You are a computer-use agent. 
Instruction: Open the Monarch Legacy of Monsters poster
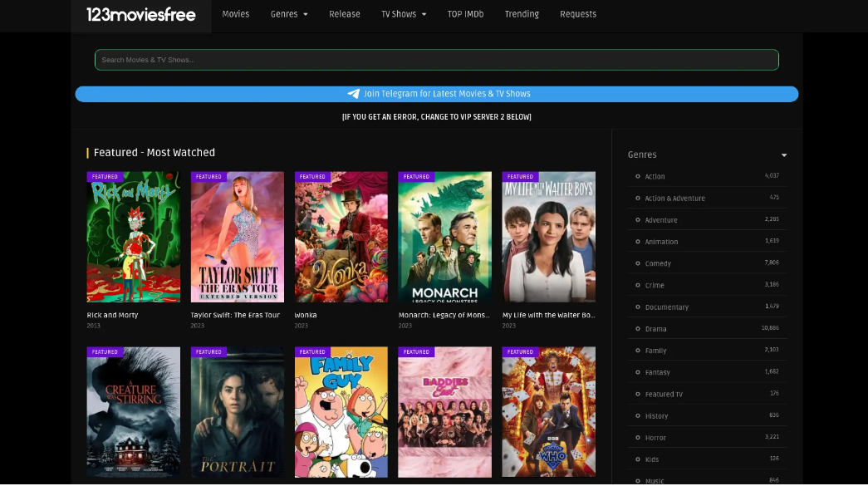click(444, 237)
